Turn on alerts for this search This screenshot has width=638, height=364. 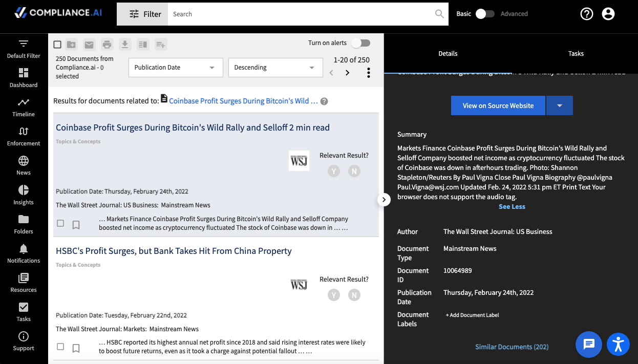click(x=360, y=43)
